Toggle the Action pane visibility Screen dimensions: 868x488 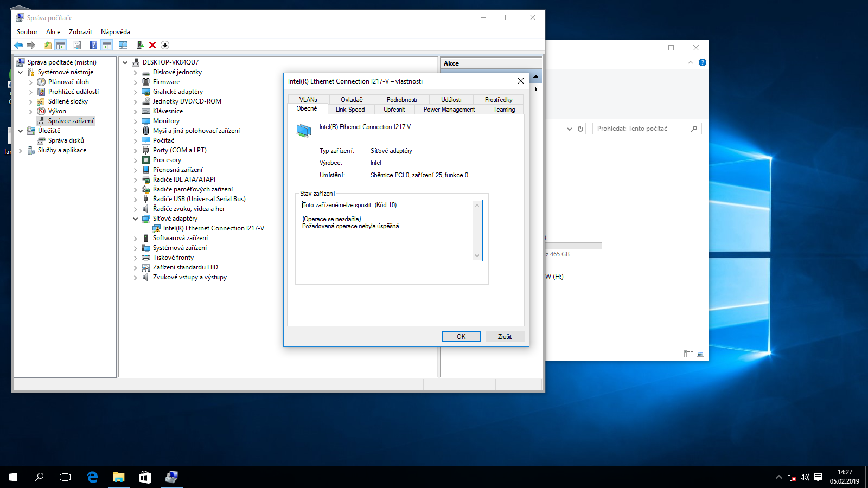click(107, 45)
